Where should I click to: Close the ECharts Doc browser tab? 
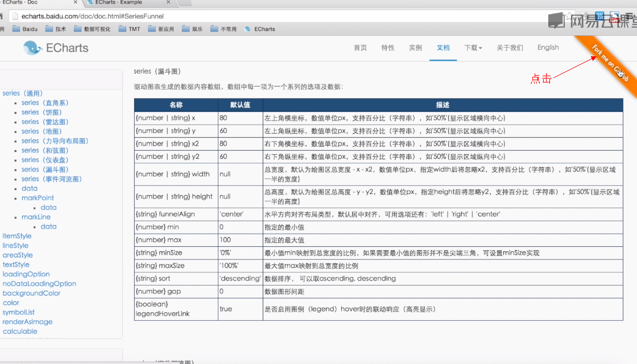click(75, 2)
